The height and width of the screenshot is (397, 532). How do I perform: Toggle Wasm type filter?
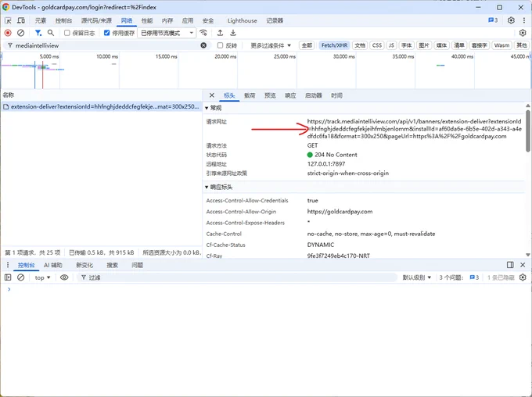501,45
